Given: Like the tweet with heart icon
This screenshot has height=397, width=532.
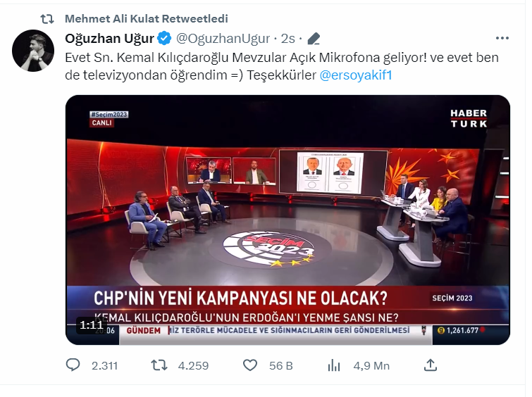Looking at the screenshot, I should tap(250, 365).
